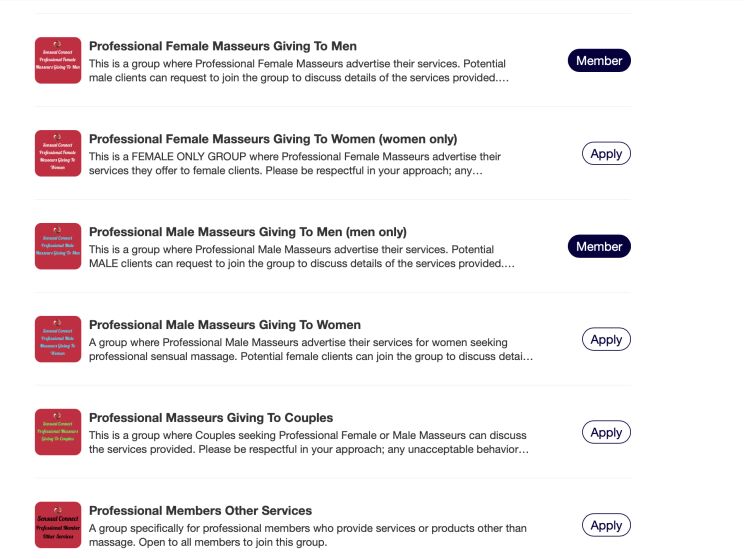Open Professional Members Other Services title link
The height and width of the screenshot is (559, 744).
200,511
